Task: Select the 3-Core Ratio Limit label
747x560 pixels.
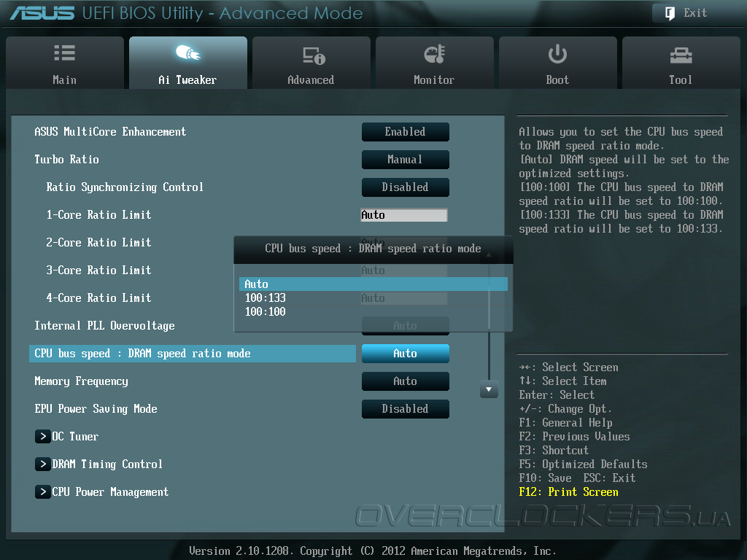Action: 98,270
